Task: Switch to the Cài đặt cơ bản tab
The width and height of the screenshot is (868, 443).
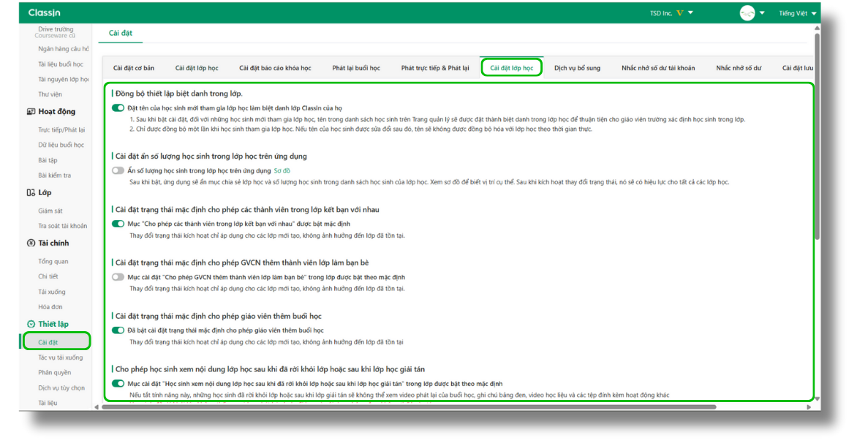Action: (x=134, y=68)
